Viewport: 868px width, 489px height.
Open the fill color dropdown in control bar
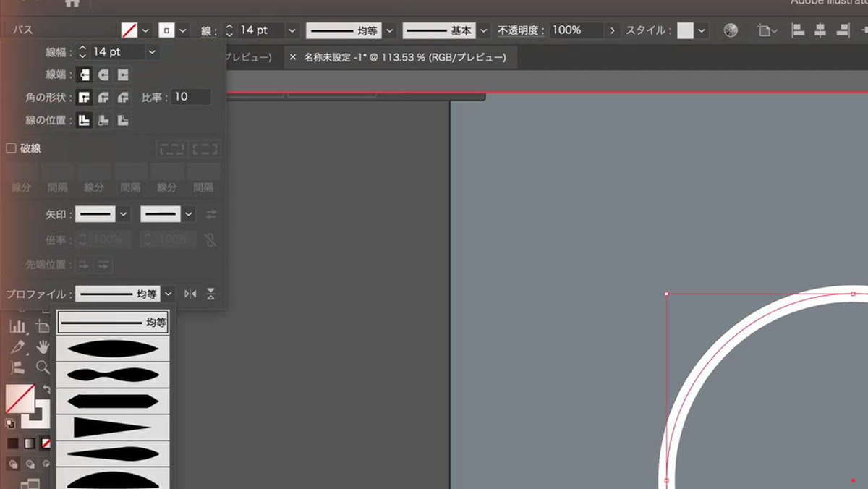pyautogui.click(x=145, y=30)
